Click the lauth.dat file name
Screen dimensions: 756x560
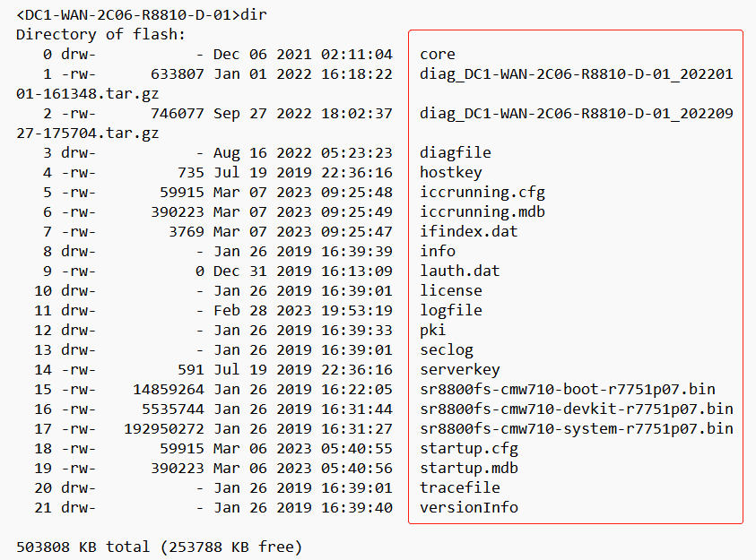pyautogui.click(x=459, y=271)
